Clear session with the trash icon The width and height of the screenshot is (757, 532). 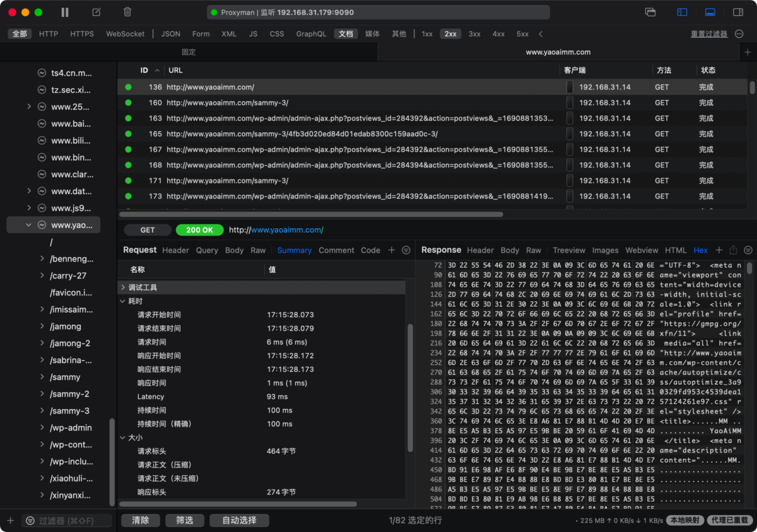[127, 12]
